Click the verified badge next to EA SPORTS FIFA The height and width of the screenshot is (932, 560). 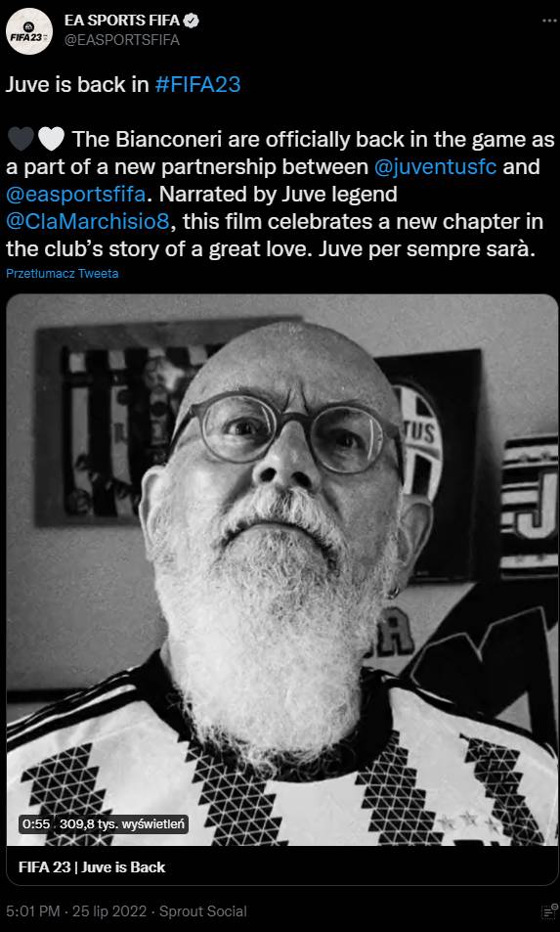(192, 21)
